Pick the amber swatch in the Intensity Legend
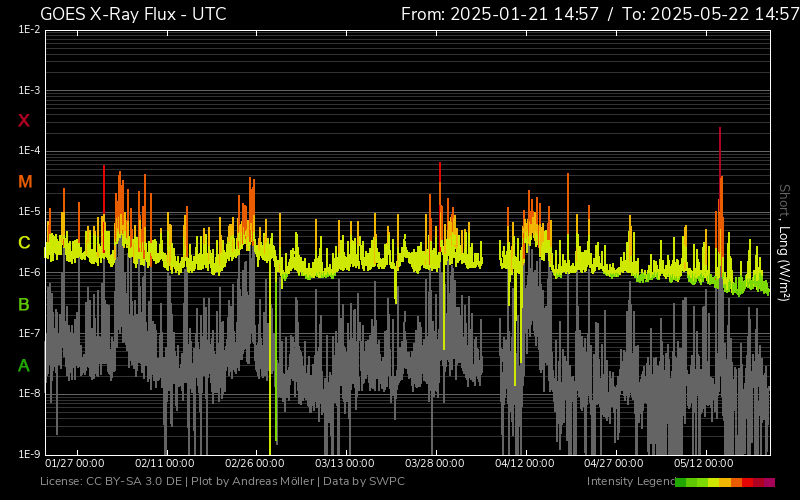The width and height of the screenshot is (800, 500). pos(725,482)
